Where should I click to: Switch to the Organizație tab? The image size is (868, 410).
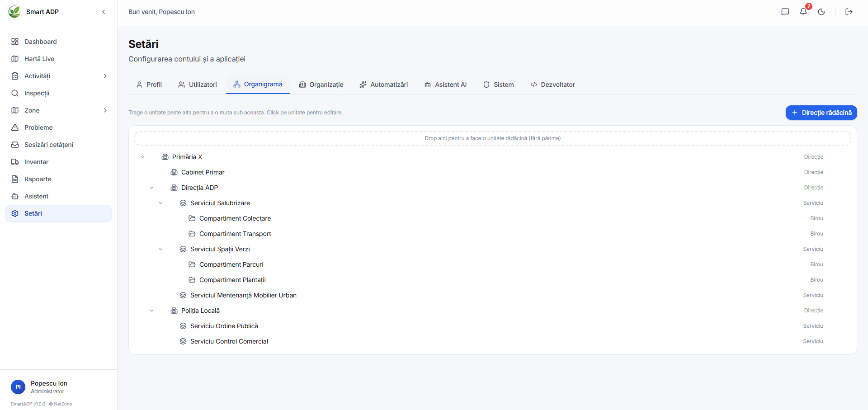click(321, 85)
